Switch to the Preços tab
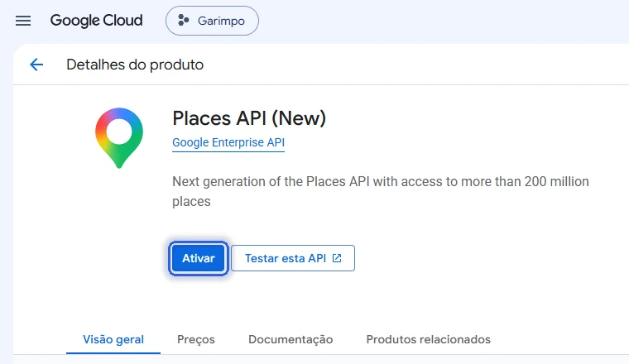629x364 pixels. 196,339
